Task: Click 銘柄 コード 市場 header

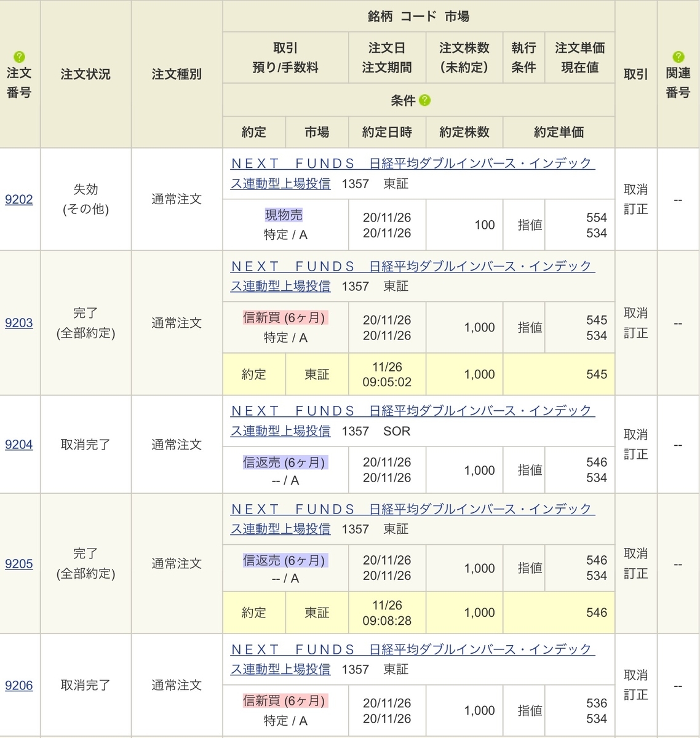Action: coord(418,17)
